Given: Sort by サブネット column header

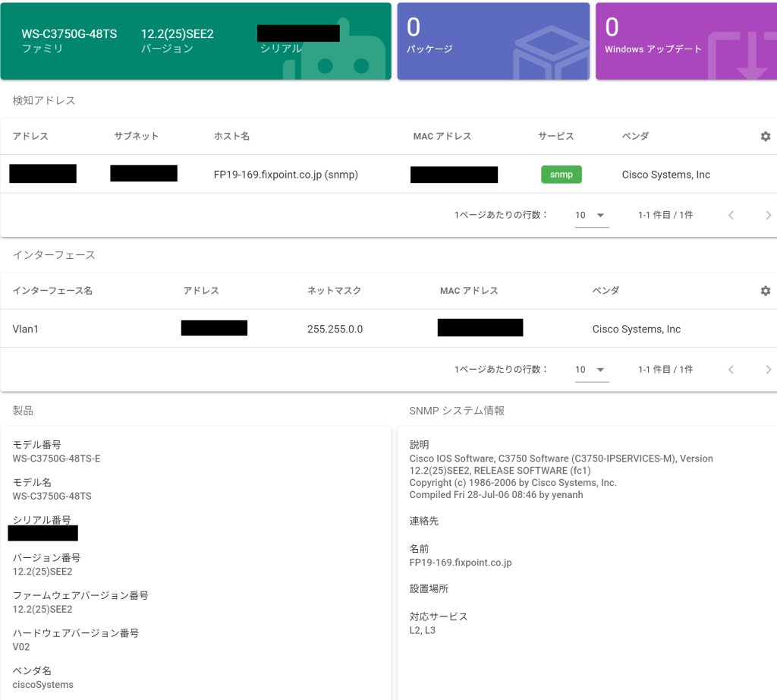Looking at the screenshot, I should (137, 137).
